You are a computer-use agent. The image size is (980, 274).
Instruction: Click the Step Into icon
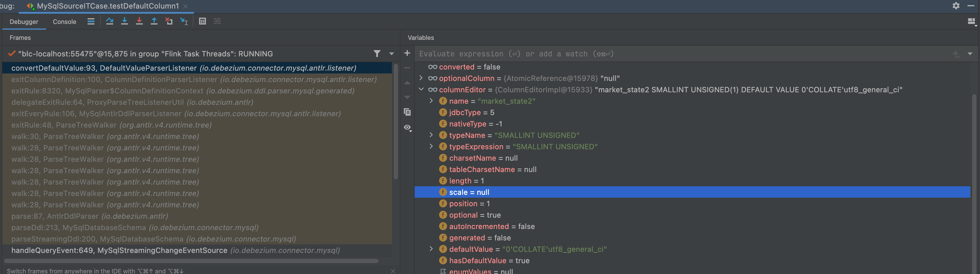coord(124,21)
